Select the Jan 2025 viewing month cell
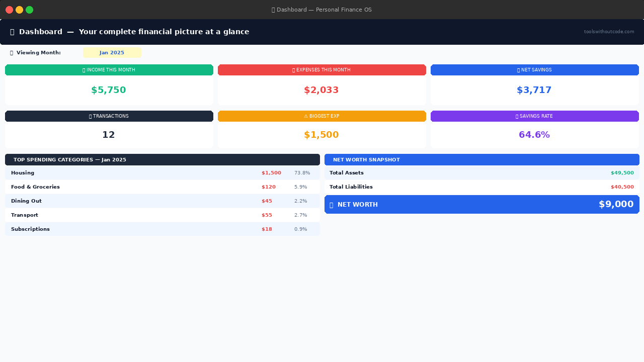 click(x=112, y=53)
